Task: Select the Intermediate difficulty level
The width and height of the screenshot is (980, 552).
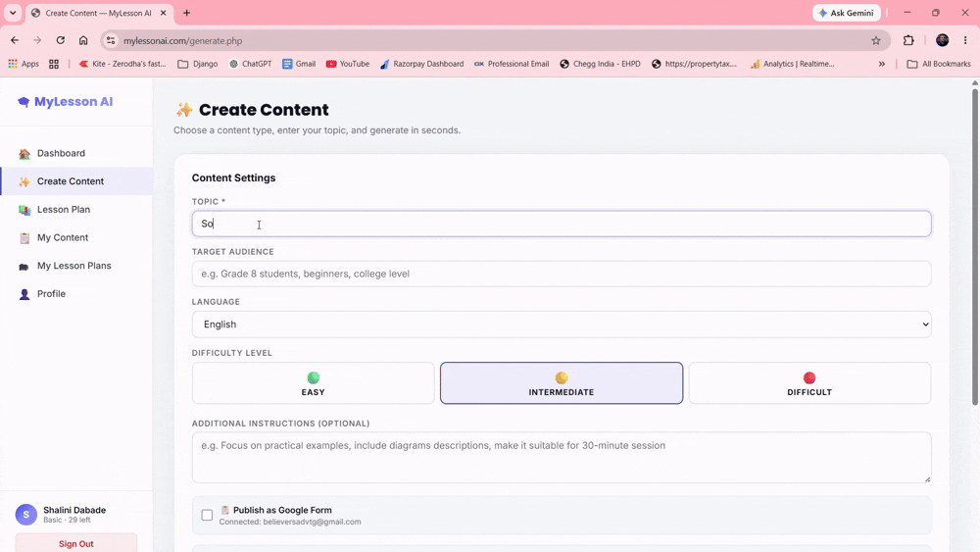Action: point(562,383)
